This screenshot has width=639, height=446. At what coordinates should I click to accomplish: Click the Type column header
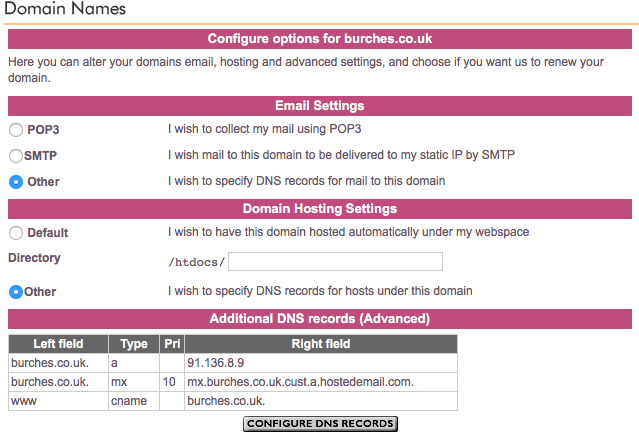point(133,345)
